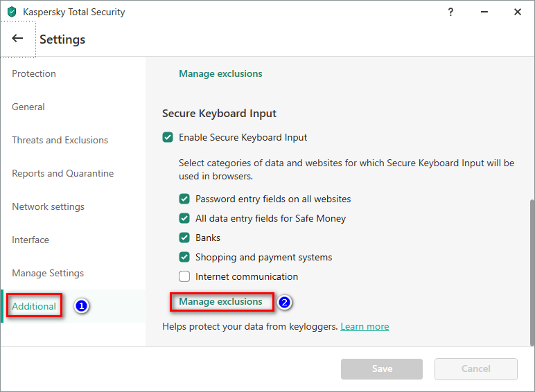Click the Cancel button
Screen dimensions: 535x392
pos(476,369)
